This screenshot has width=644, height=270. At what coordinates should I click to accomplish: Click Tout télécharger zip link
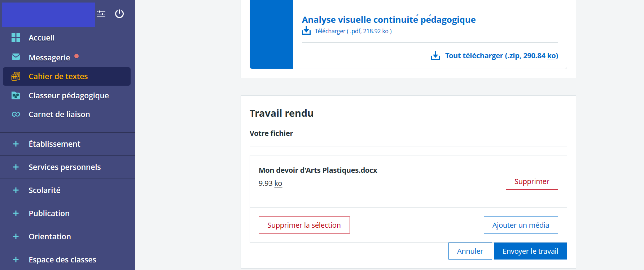[501, 56]
